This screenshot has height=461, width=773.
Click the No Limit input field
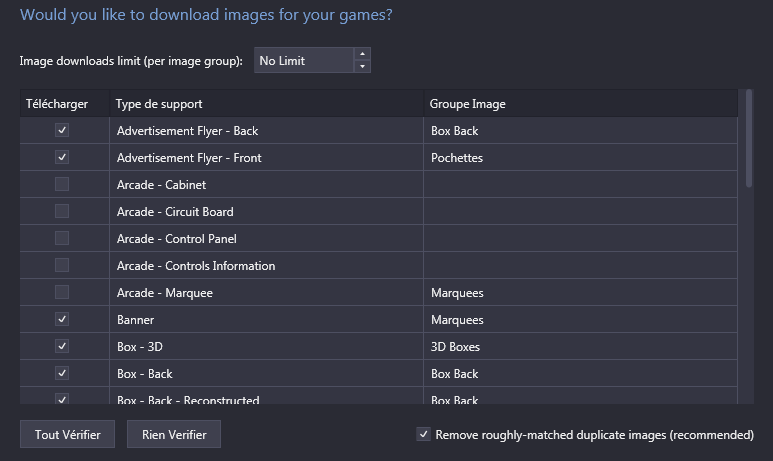(x=304, y=60)
